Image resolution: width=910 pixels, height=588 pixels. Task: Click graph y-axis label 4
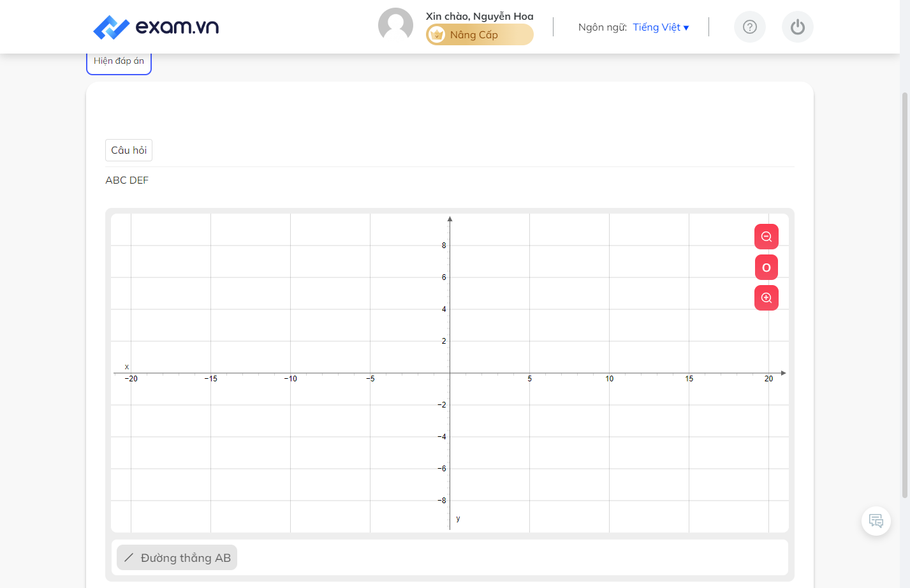[444, 309]
